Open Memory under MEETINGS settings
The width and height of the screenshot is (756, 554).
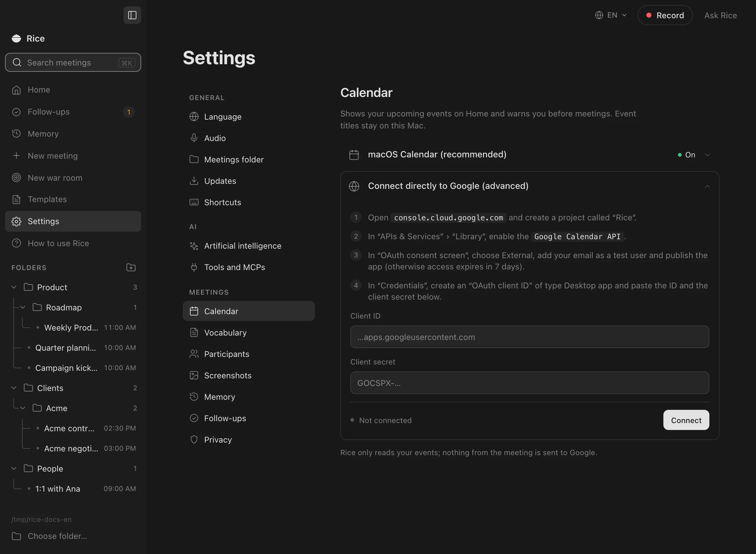click(249, 397)
